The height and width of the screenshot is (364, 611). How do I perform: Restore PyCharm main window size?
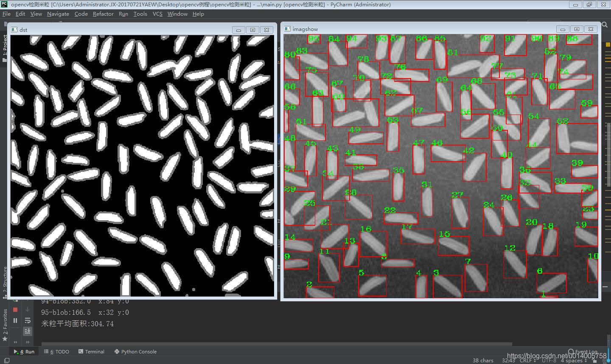[x=589, y=5]
